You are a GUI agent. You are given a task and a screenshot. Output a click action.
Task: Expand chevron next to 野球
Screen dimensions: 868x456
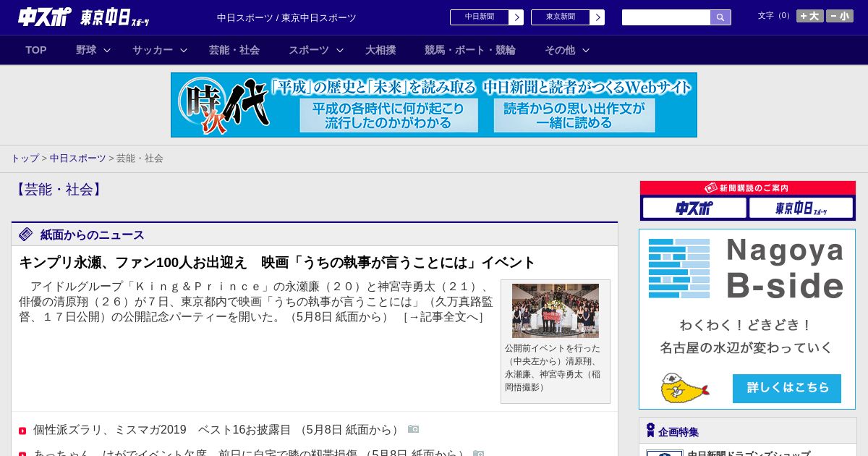[107, 50]
